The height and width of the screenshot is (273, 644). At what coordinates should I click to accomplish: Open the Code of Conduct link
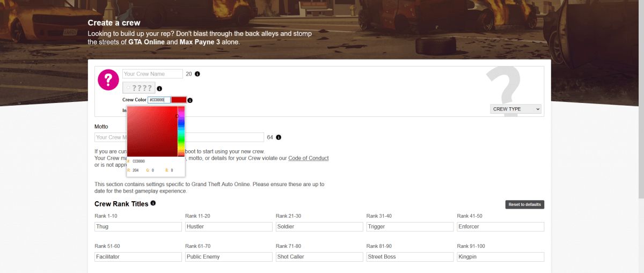tap(308, 158)
